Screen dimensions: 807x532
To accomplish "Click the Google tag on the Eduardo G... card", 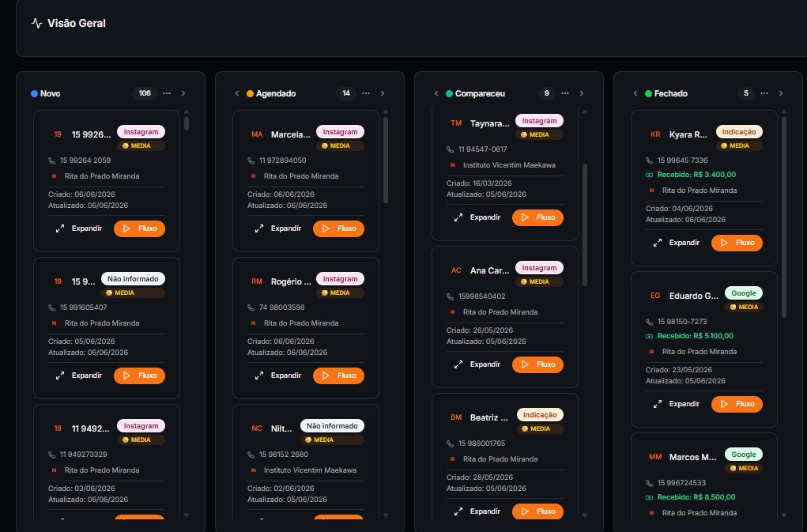I will click(744, 293).
